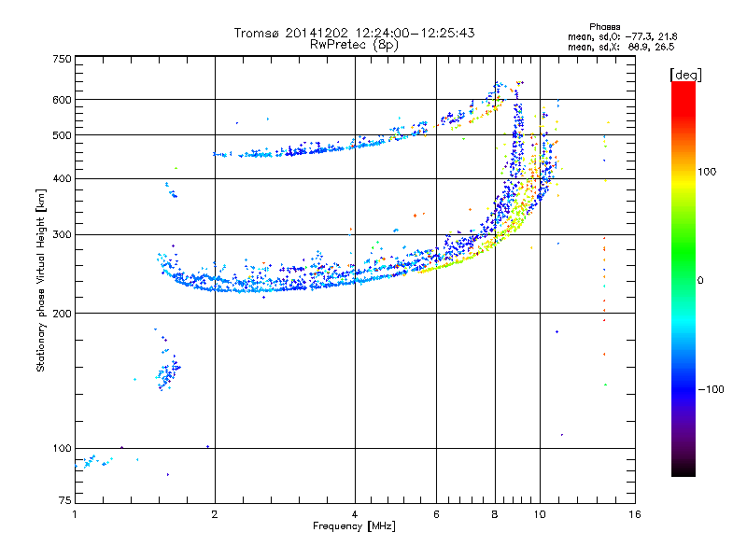Click the y-axis tick label '100'
The image size is (747, 560).
click(62, 448)
